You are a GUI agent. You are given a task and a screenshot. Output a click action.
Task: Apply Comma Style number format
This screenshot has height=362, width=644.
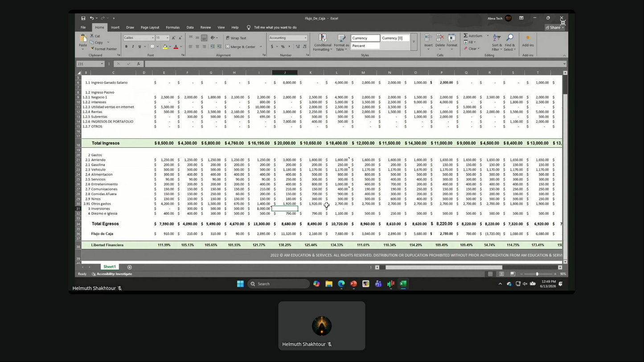point(289,47)
